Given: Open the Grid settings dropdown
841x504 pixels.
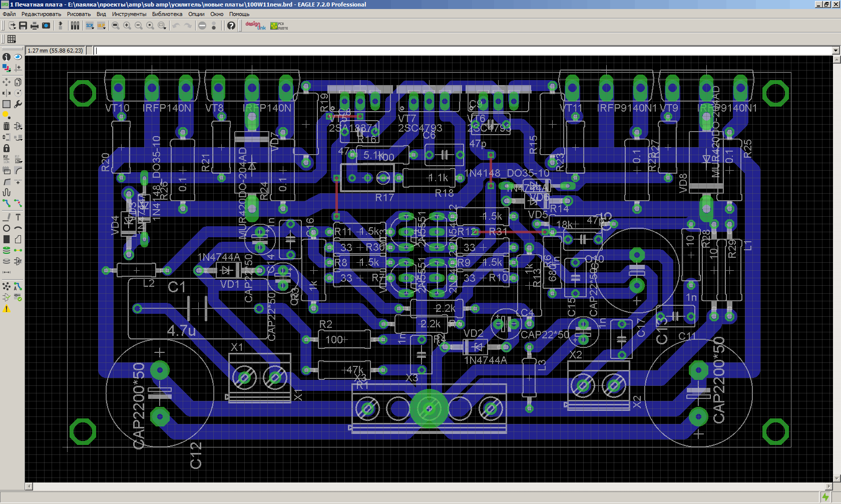Looking at the screenshot, I should click(x=12, y=39).
